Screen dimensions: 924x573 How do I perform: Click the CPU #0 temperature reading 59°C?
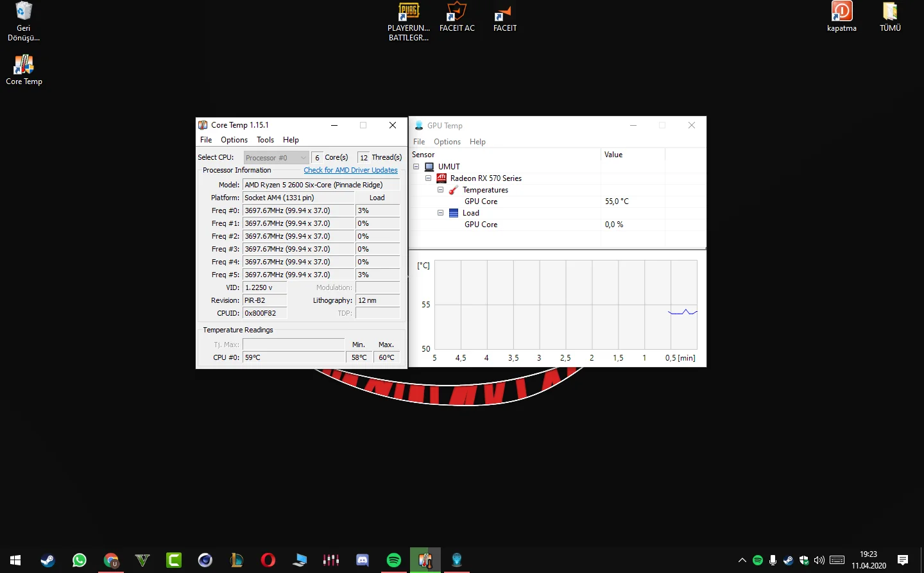pyautogui.click(x=294, y=357)
